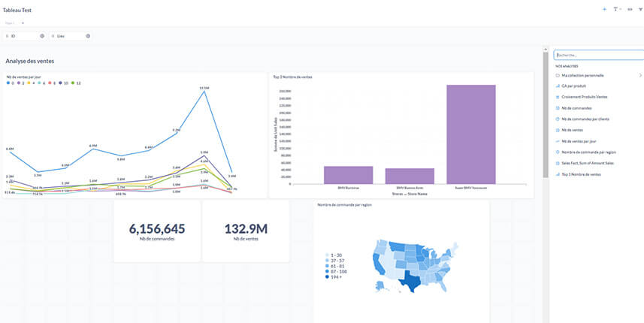Click the 87 - 108 map legend entry
The image size is (644, 323).
334,271
